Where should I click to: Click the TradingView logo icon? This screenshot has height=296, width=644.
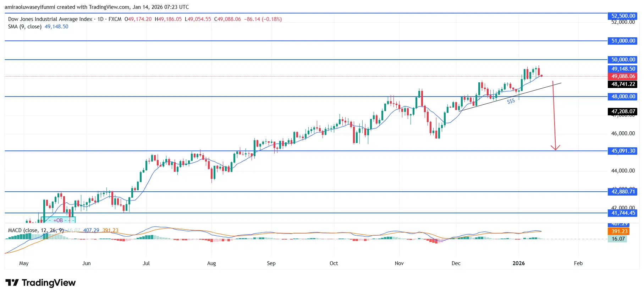[x=12, y=283]
